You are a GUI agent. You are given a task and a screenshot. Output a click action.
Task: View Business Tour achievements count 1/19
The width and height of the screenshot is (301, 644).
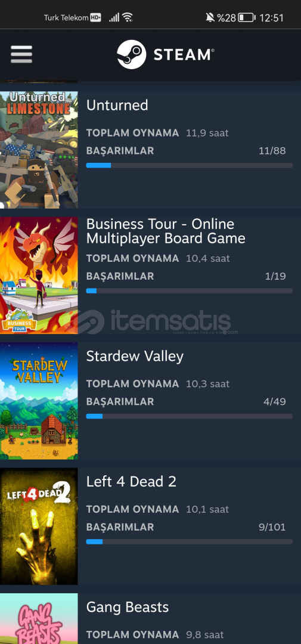click(275, 276)
